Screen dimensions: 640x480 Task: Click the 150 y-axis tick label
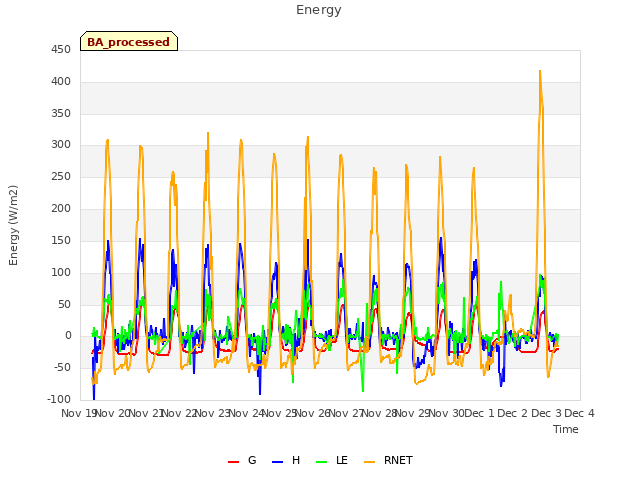click(61, 240)
